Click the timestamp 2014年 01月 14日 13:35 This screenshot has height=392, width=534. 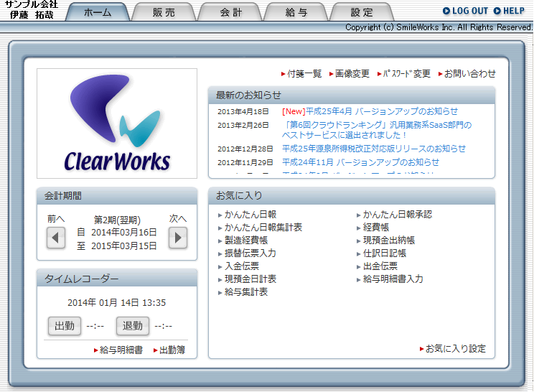(117, 303)
